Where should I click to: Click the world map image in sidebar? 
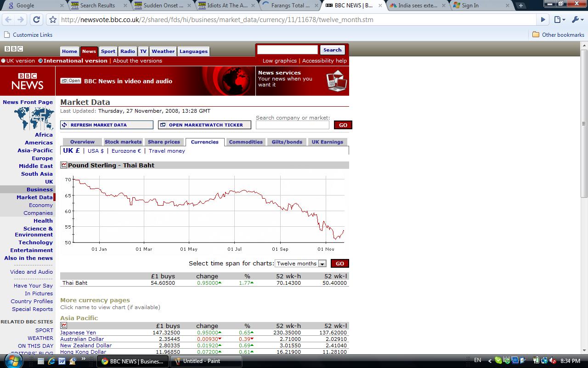34,118
